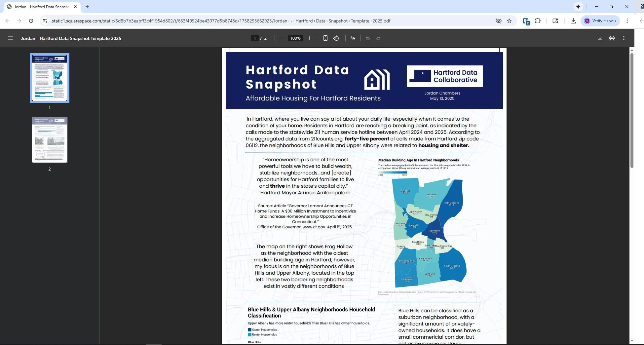Click the Owner Households legend swatch
The height and width of the screenshot is (345, 644).
point(250,330)
